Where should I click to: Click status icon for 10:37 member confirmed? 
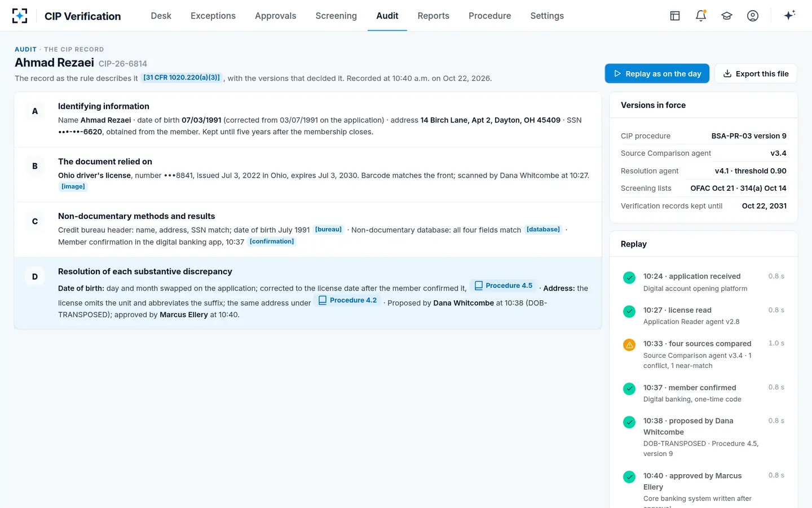click(x=629, y=389)
